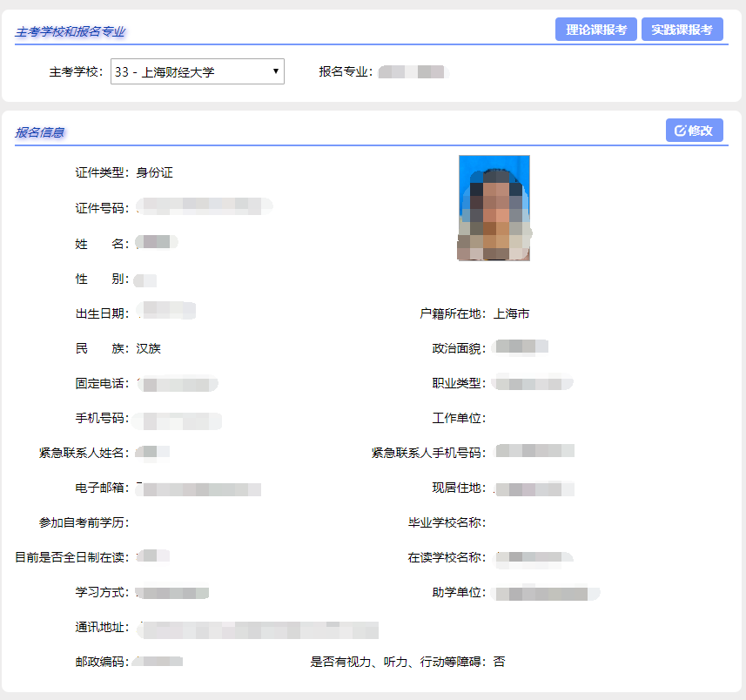Viewport: 746px width, 700px height.
Task: Click the 理论课报考 button
Action: [x=596, y=29]
